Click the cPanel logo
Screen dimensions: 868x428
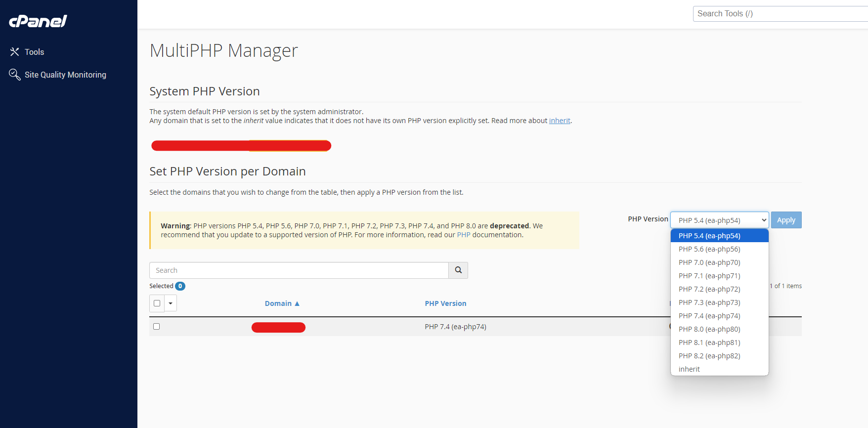[x=38, y=21]
